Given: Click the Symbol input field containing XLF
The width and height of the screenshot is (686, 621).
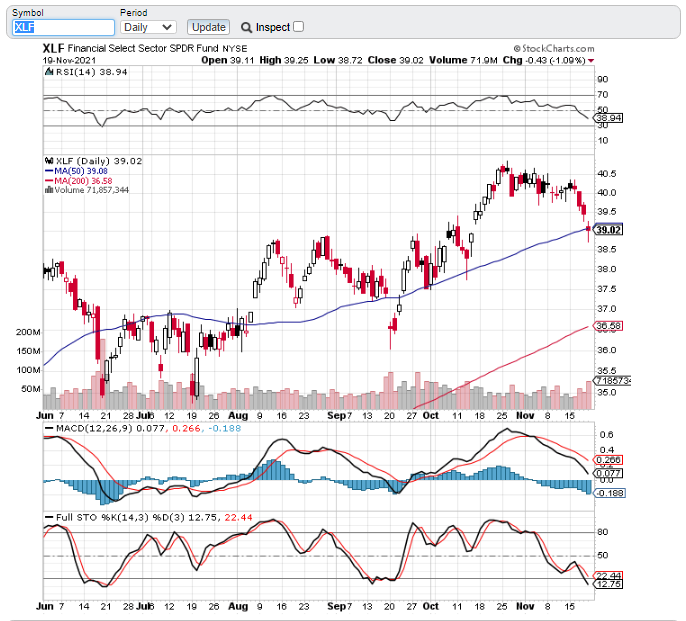Looking at the screenshot, I should pos(63,27).
